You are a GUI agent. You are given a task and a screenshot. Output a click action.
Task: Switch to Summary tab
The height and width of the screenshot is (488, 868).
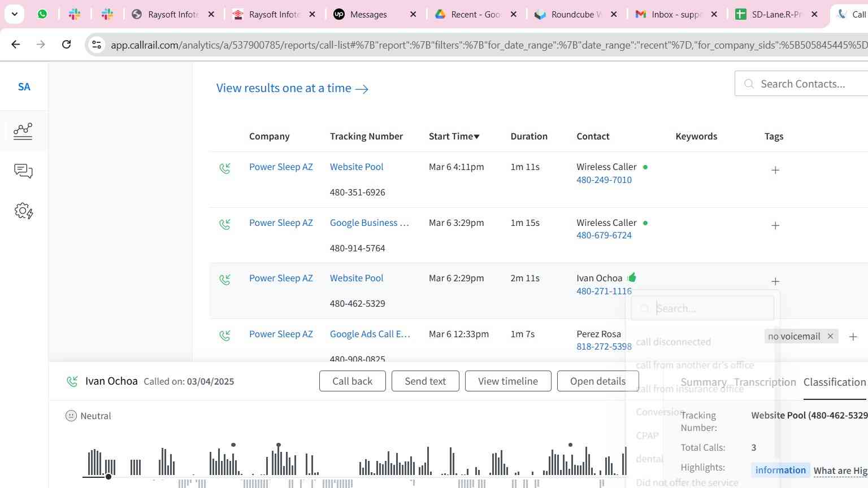click(x=704, y=382)
